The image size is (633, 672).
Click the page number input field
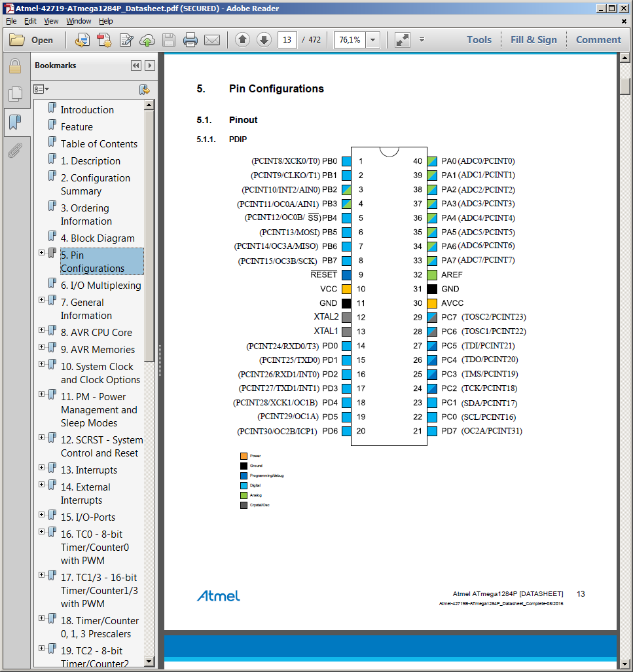pyautogui.click(x=287, y=40)
